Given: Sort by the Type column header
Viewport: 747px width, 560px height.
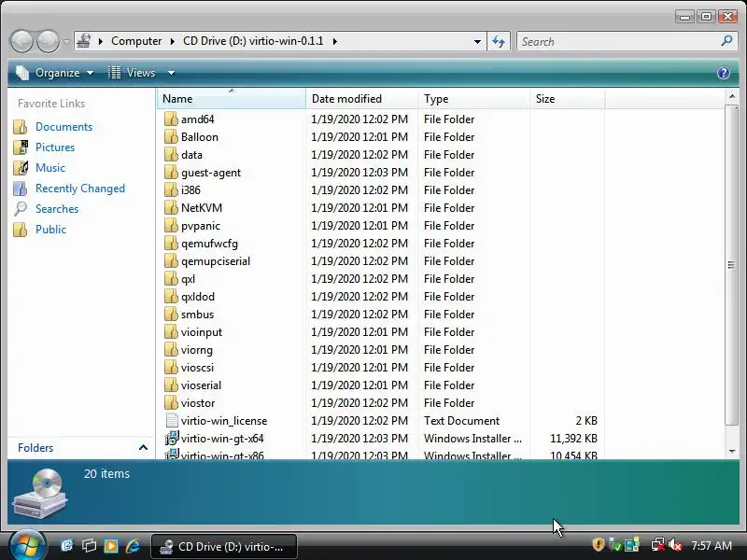Looking at the screenshot, I should pyautogui.click(x=473, y=99).
